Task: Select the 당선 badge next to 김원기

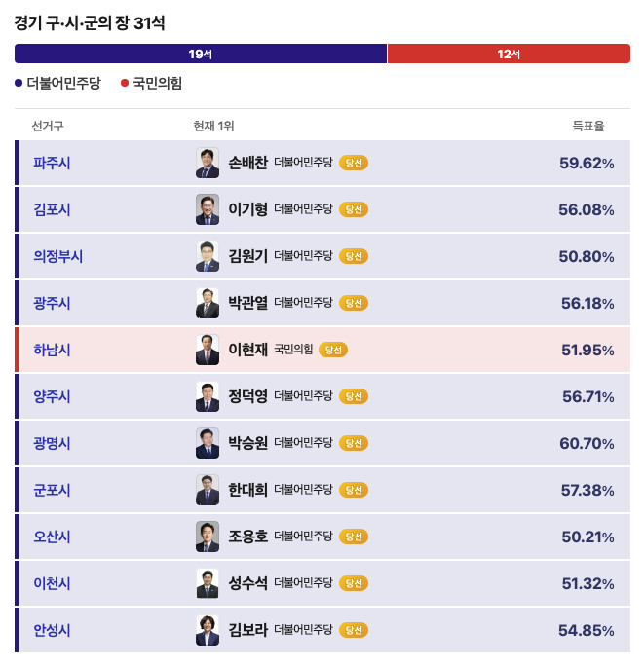Action: 354,256
